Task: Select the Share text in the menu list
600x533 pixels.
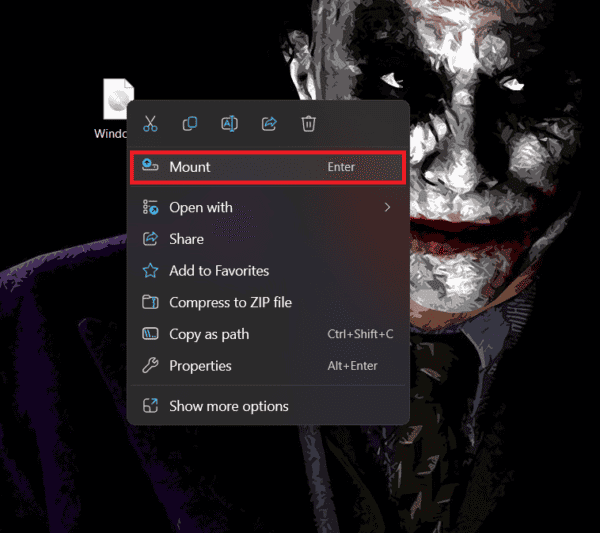Action: click(186, 239)
